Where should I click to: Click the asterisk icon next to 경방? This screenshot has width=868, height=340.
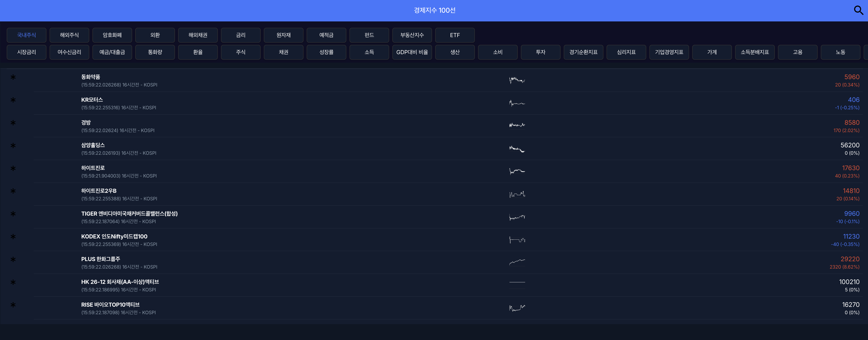pos(13,123)
